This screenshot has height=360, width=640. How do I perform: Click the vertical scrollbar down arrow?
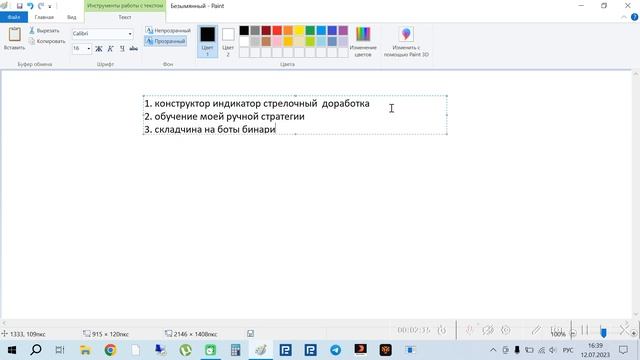[x=636, y=314]
